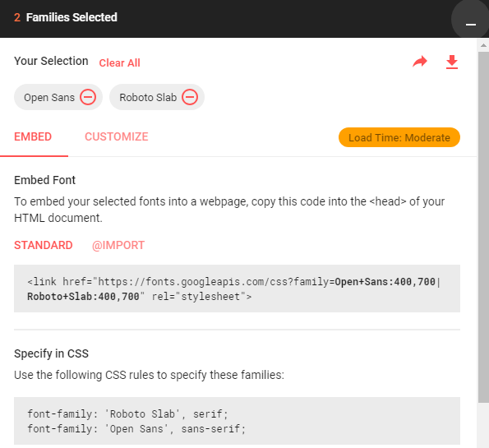Click the vertical scrollbar thumb

pyautogui.click(x=483, y=228)
